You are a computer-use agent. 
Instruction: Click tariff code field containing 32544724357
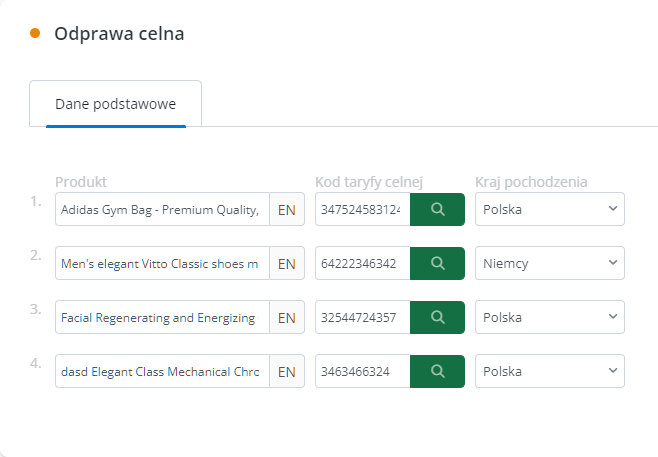[363, 317]
